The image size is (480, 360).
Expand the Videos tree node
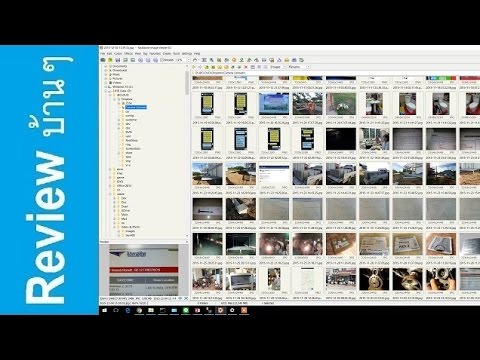point(106,82)
